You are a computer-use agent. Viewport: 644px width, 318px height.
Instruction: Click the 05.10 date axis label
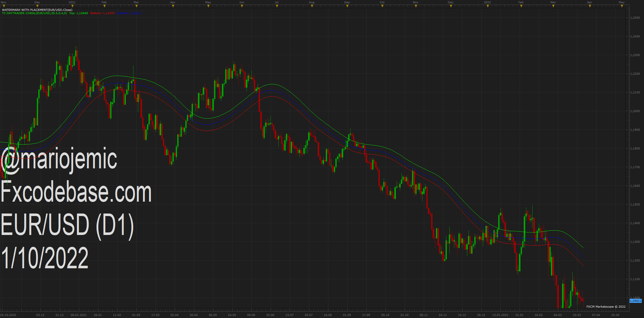click(385, 315)
